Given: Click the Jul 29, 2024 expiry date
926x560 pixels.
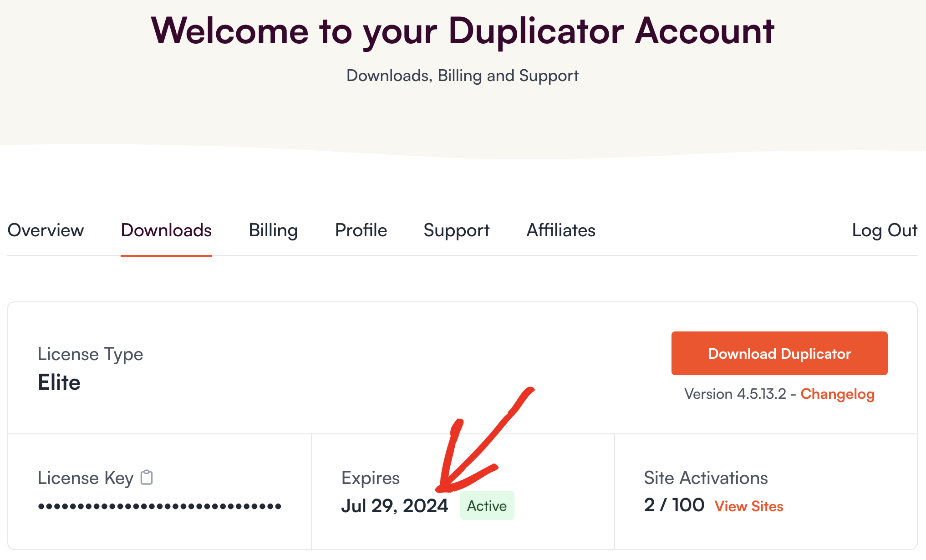Looking at the screenshot, I should pyautogui.click(x=395, y=506).
